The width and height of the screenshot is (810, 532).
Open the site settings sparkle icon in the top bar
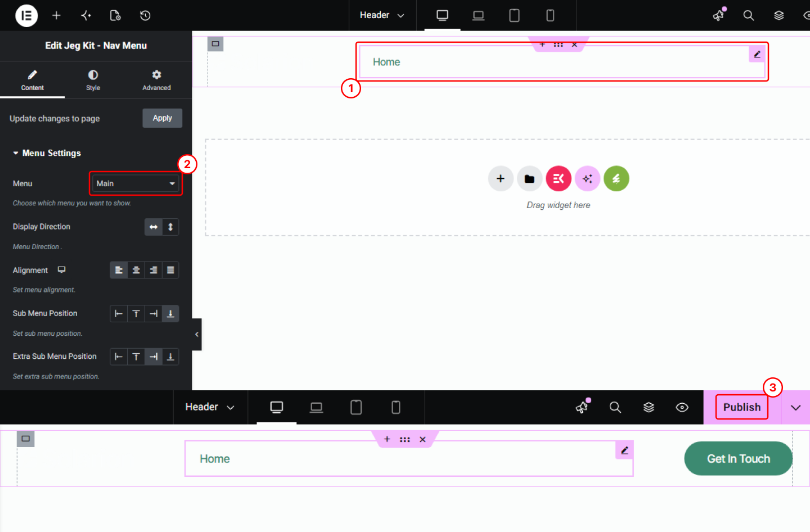click(86, 16)
